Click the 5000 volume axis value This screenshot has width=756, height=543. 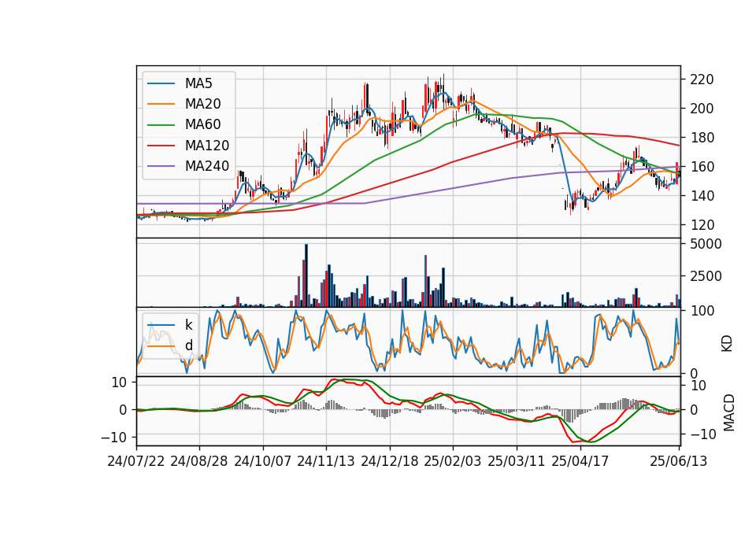click(x=706, y=244)
